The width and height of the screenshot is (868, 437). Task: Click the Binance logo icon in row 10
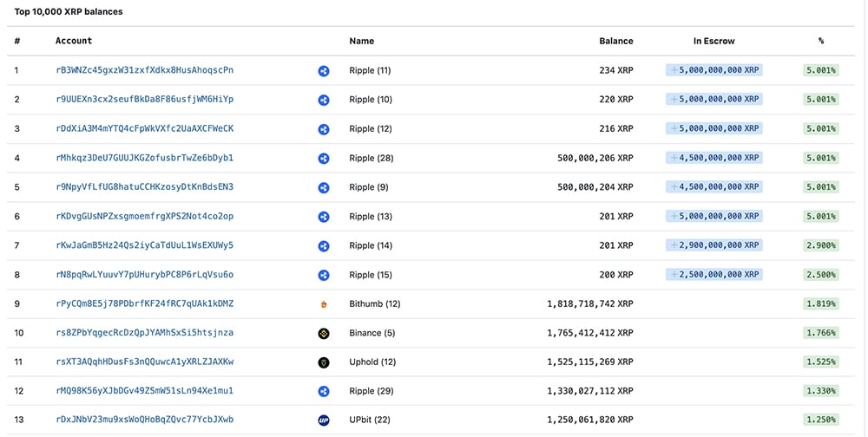click(x=324, y=334)
